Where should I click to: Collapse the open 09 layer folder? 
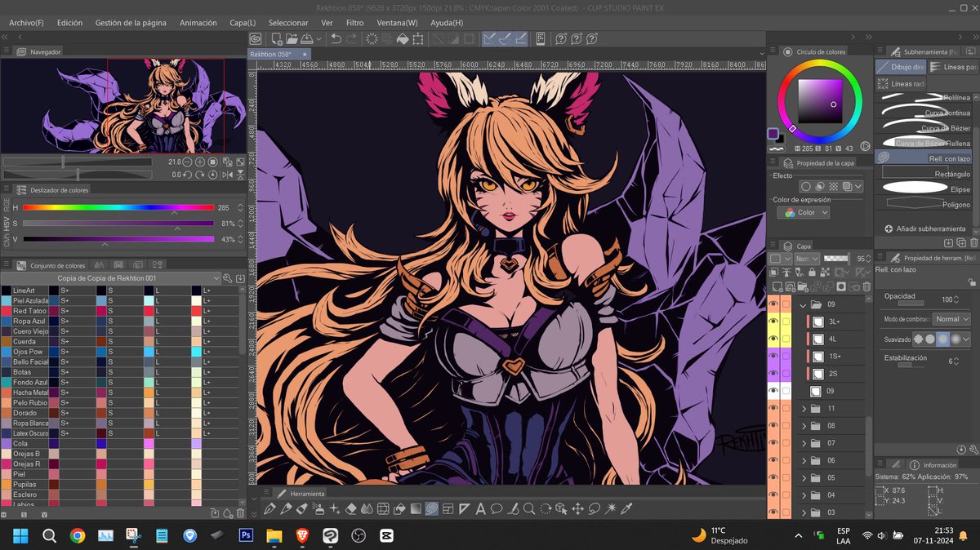point(804,304)
